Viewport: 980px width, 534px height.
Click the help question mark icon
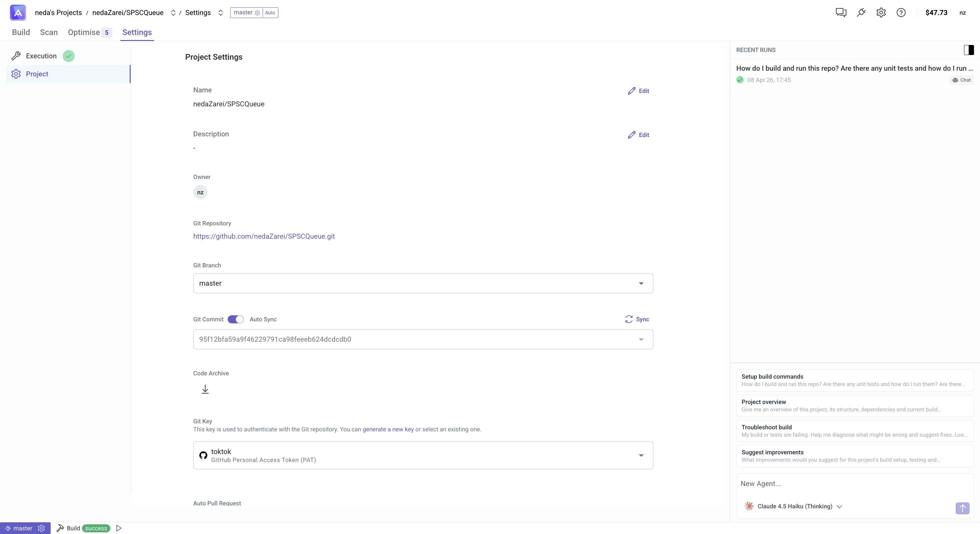tap(901, 13)
